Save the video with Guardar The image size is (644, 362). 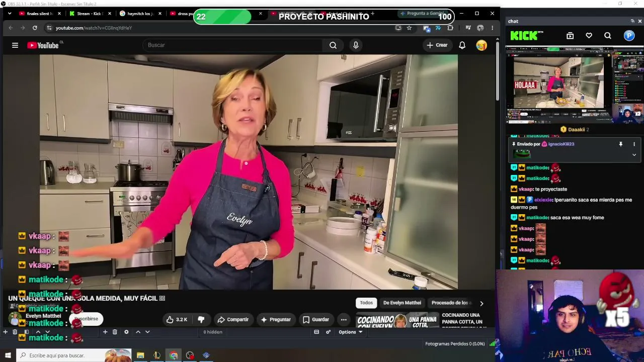[x=316, y=319]
